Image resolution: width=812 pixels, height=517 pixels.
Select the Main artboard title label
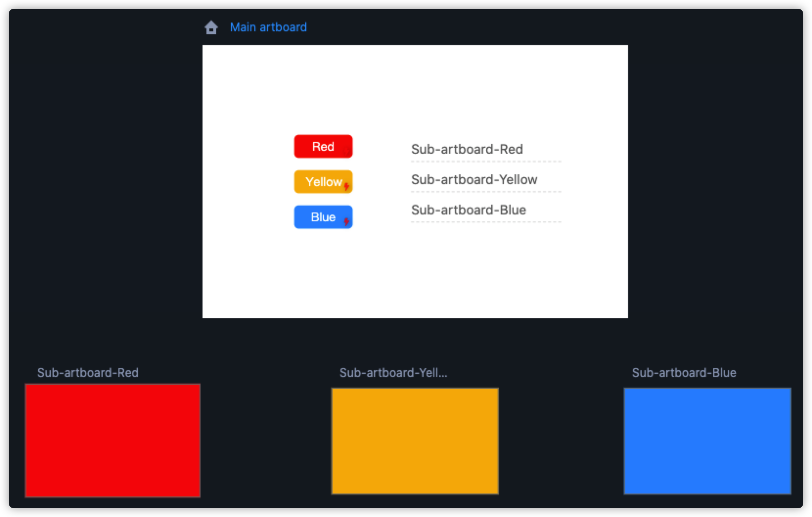tap(269, 27)
